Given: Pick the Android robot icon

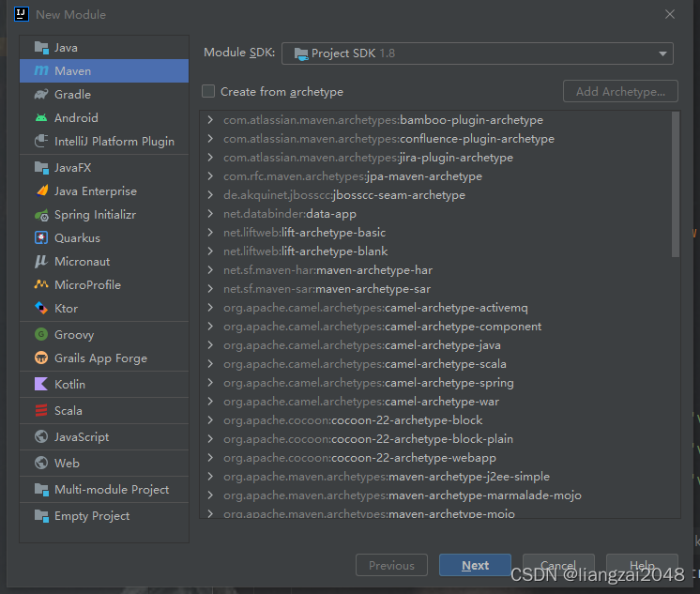Looking at the screenshot, I should point(41,118).
